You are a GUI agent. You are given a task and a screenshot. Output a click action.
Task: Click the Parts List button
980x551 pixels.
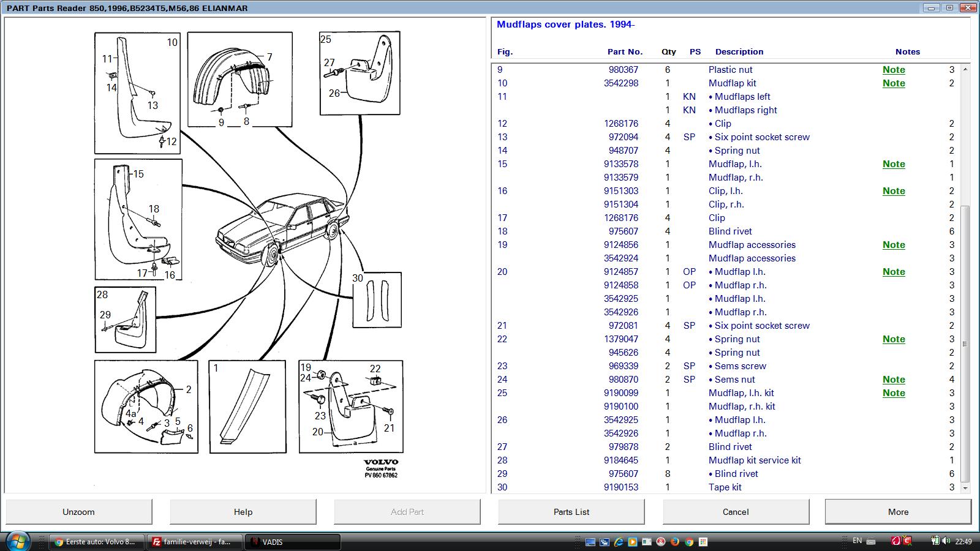coord(571,512)
